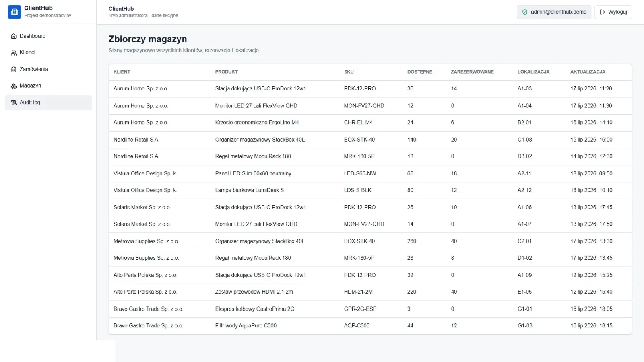Click the Magazyn boxes icon

[x=14, y=86]
